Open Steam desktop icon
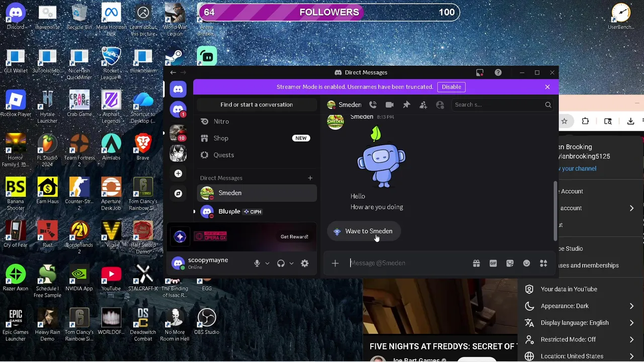 coord(174,57)
